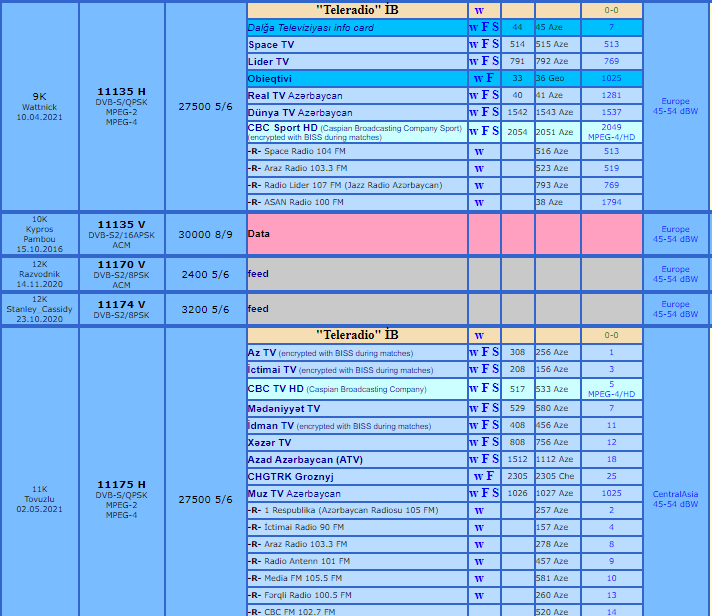Open the Xəzər TV channel link
Screen dimensions: 712x616
pyautogui.click(x=270, y=443)
